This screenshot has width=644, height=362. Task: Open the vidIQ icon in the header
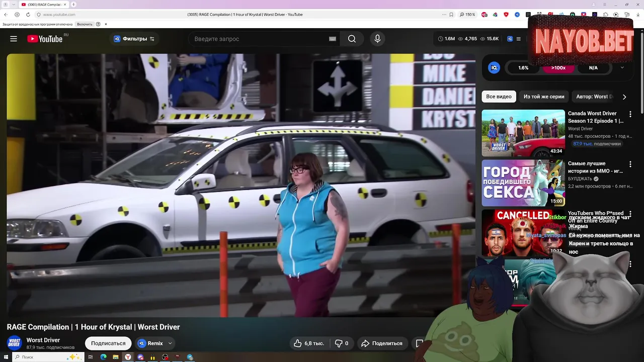coord(510,39)
